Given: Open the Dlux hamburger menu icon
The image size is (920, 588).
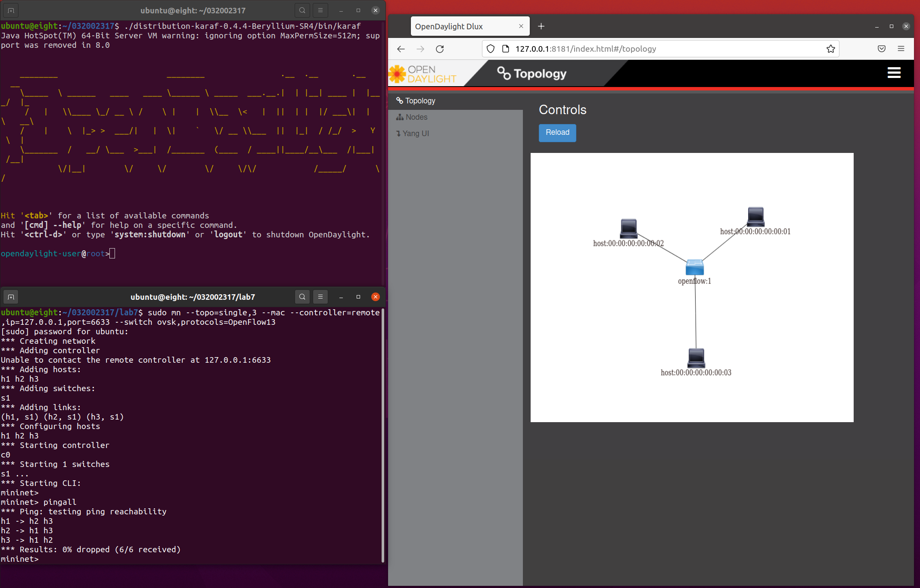Looking at the screenshot, I should click(894, 73).
